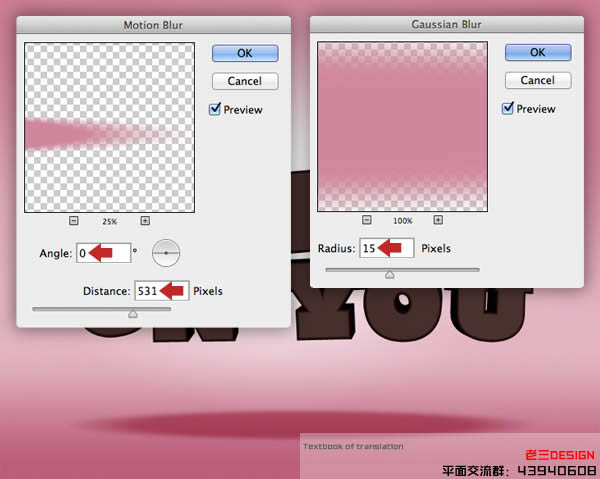The height and width of the screenshot is (479, 600).
Task: Click the Motion Blur preview thumbnail
Action: [109, 127]
